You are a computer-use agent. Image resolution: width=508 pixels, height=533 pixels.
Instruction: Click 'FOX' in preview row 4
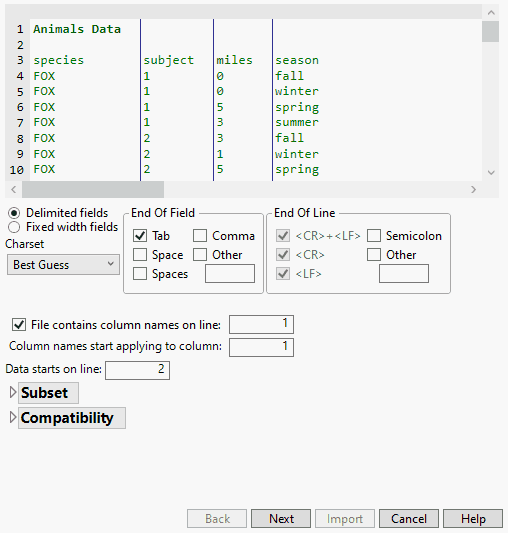(44, 76)
